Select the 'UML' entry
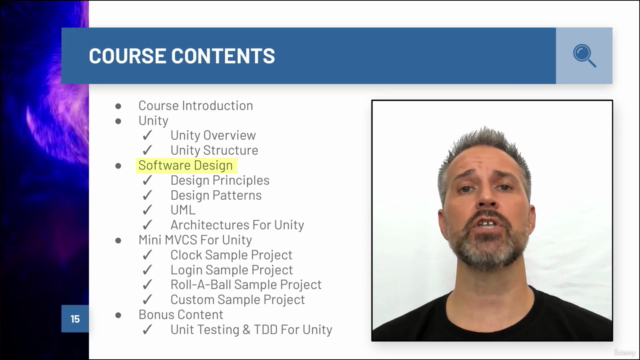 (x=183, y=210)
